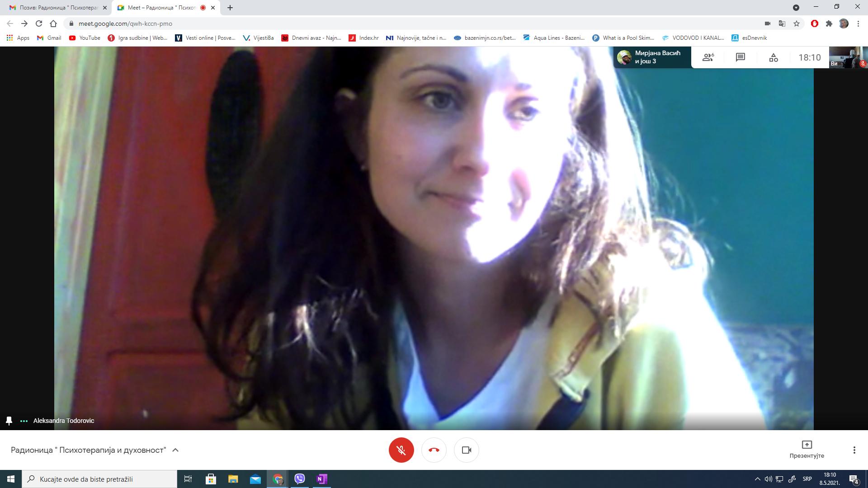
Task: Unmute the microphone
Action: click(x=401, y=450)
